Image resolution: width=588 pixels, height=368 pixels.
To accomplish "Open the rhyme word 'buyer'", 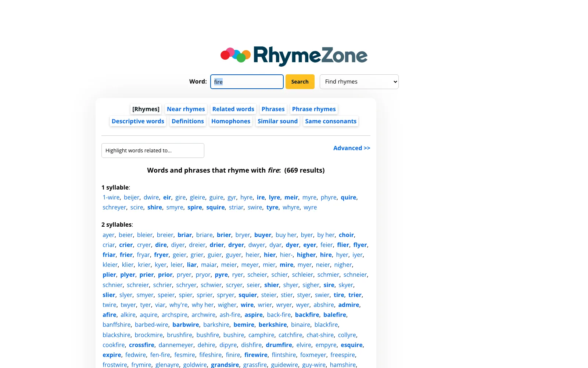I will pyautogui.click(x=263, y=235).
